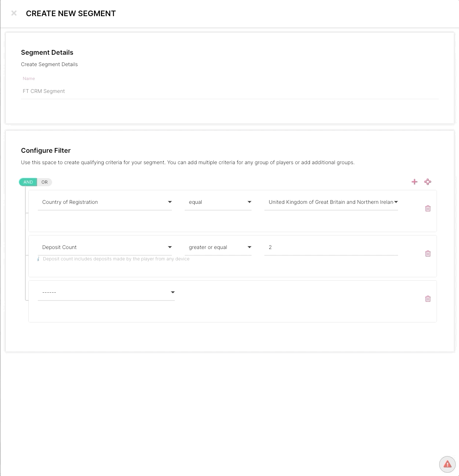
Task: Open the 'equal' operator dropdown
Action: pyautogui.click(x=218, y=202)
